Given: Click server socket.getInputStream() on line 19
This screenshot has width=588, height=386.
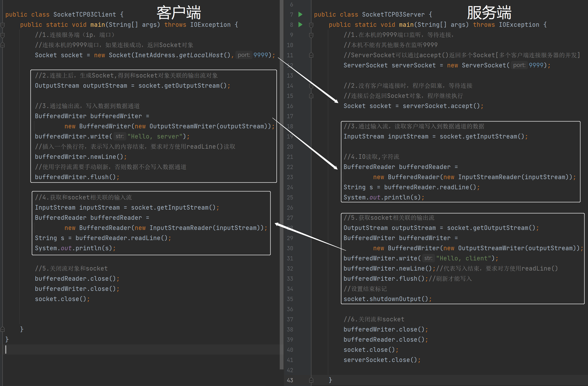Looking at the screenshot, I should [x=482, y=136].
